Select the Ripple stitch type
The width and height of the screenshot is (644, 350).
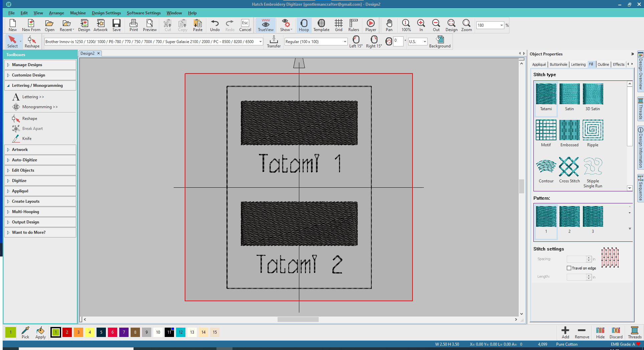593,133
